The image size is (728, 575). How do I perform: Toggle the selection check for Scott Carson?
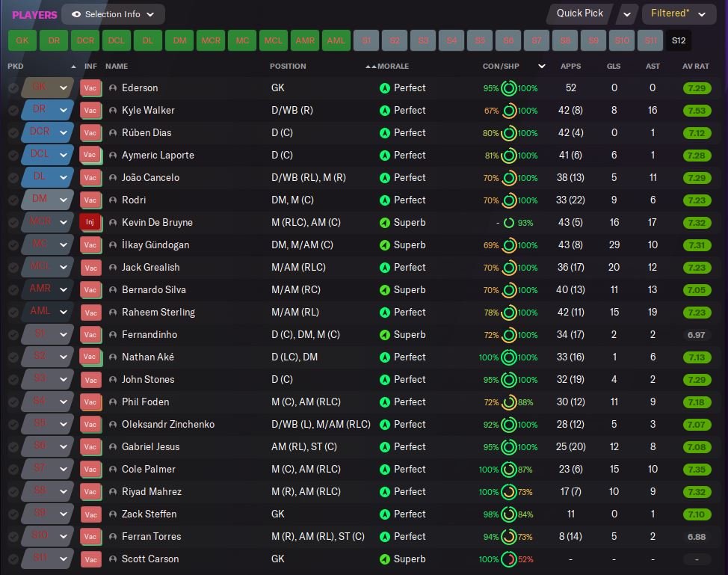pos(13,559)
